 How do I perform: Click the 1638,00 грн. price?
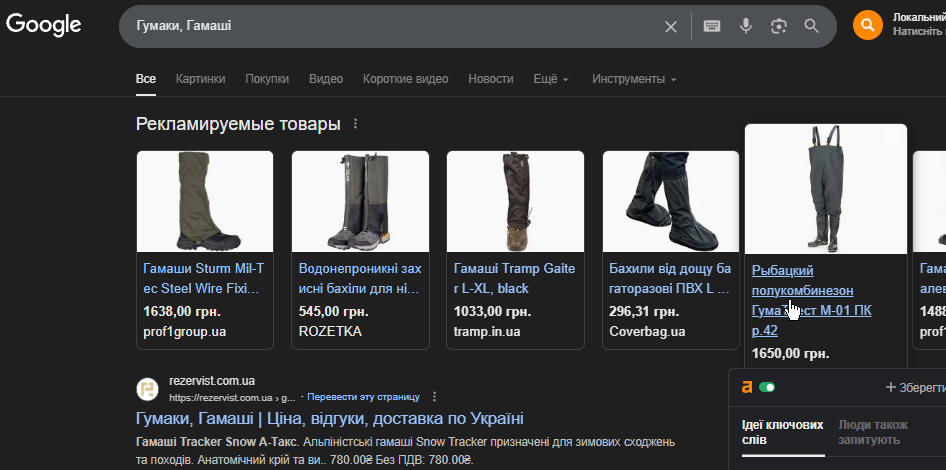point(182,312)
